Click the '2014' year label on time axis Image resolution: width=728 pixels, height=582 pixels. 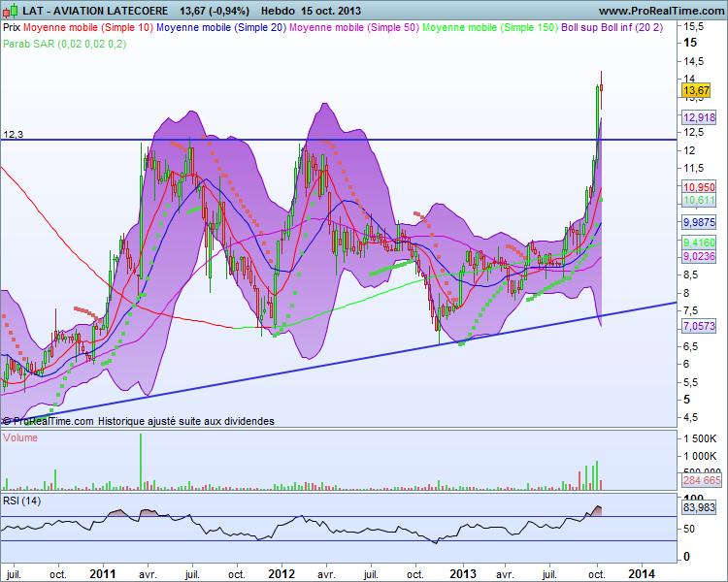(x=643, y=574)
